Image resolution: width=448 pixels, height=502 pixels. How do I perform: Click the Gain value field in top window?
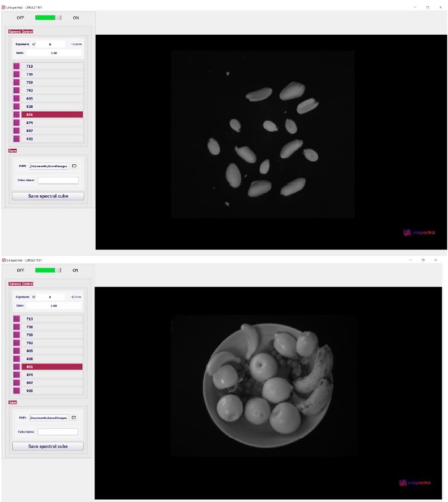(x=54, y=53)
